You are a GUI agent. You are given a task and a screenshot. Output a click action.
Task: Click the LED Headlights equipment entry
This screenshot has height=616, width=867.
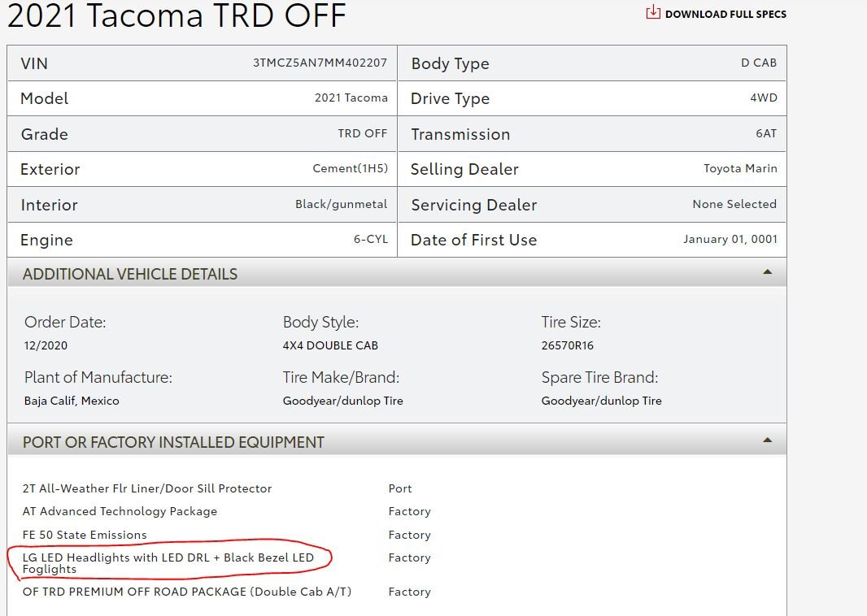click(168, 562)
